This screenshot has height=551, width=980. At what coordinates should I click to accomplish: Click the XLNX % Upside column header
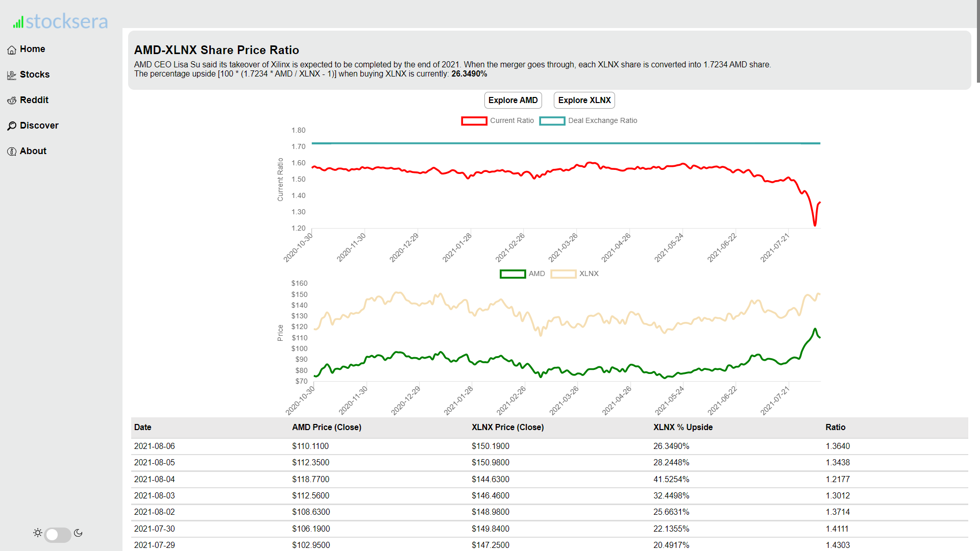(683, 428)
